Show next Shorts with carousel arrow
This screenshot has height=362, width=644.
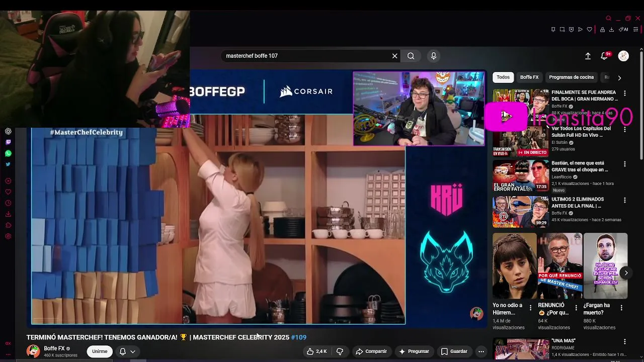coord(626,273)
